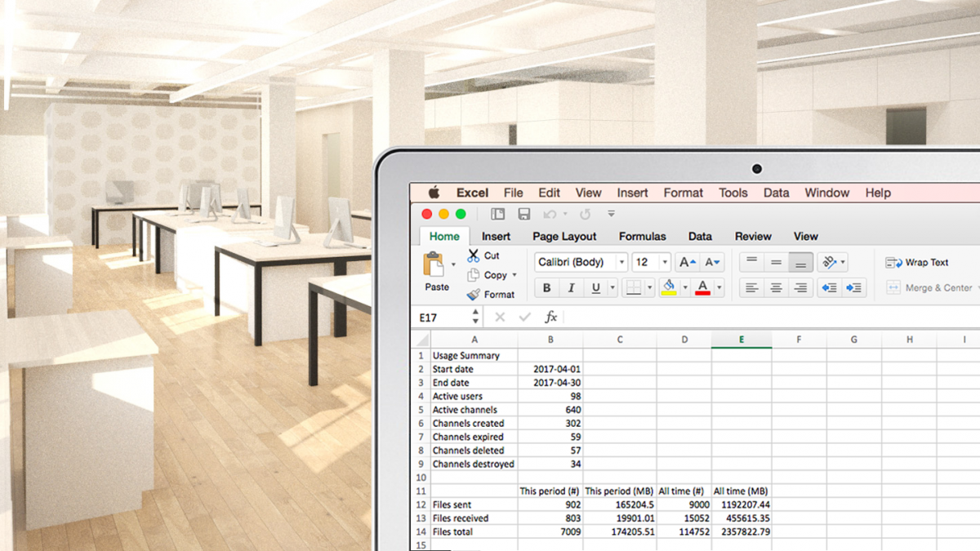Click the fx insert function icon
The width and height of the screenshot is (980, 551).
pos(551,318)
